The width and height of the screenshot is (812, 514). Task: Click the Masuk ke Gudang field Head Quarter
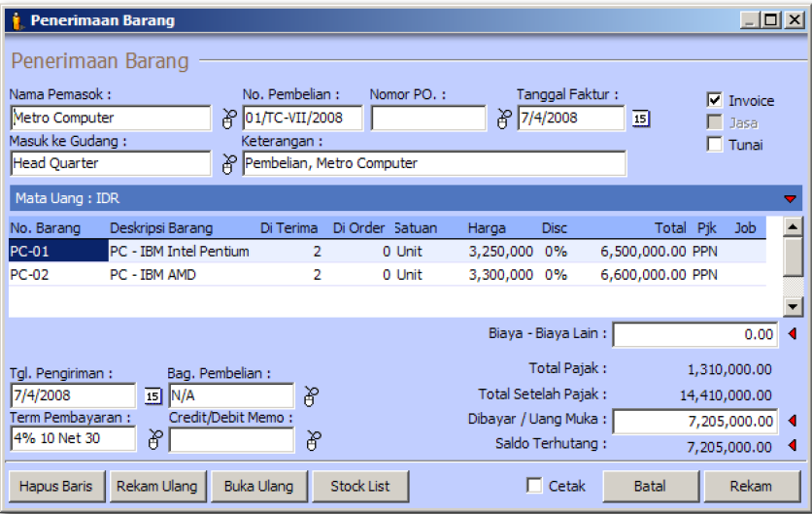[111, 164]
